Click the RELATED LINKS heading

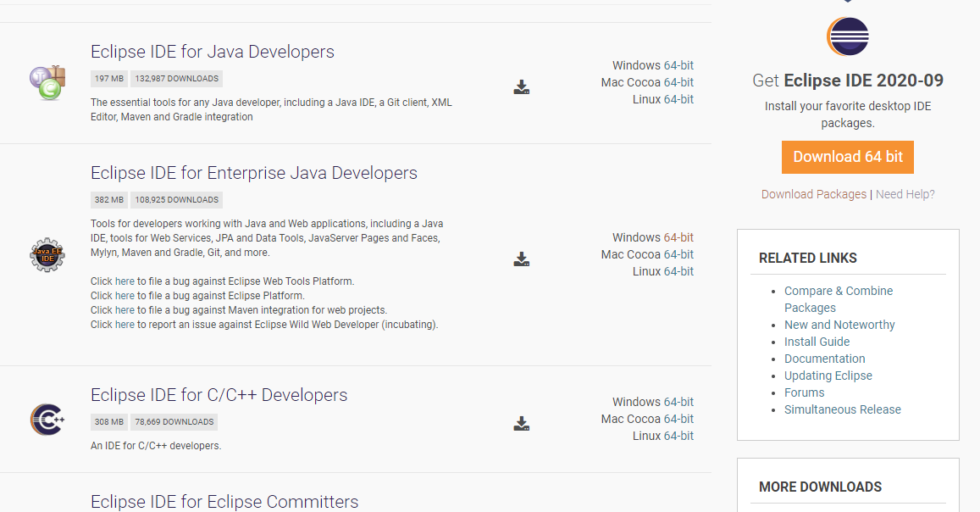point(807,259)
